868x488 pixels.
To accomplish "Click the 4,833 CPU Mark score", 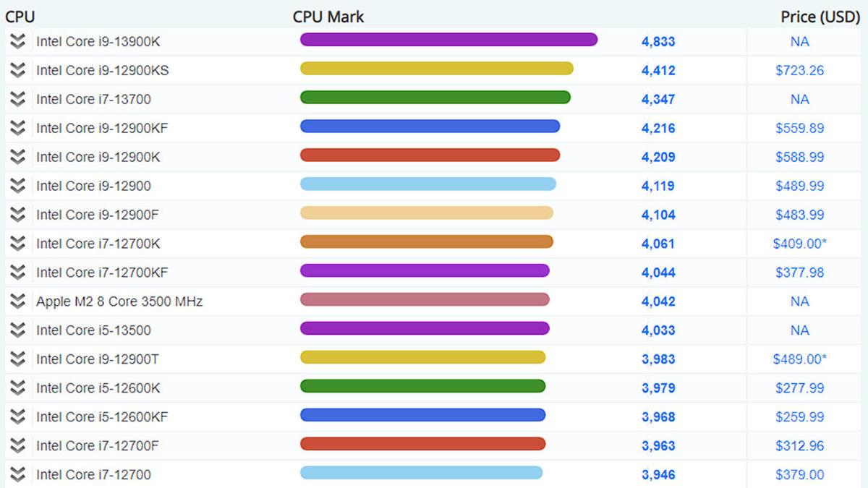I will tap(658, 42).
